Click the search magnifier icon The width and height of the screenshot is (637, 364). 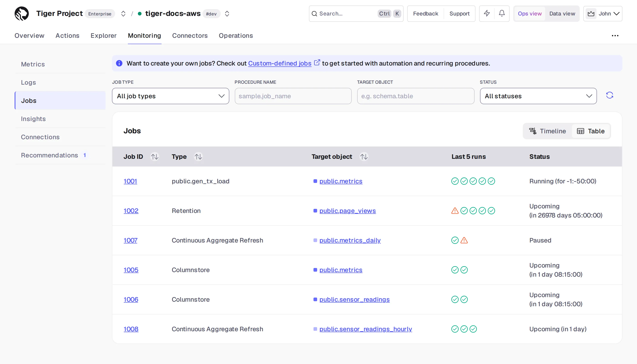[314, 14]
